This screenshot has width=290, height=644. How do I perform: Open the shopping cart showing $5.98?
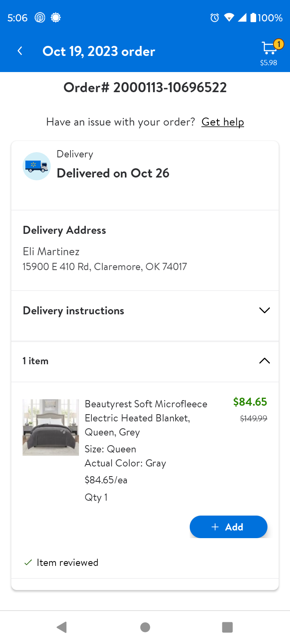tap(269, 52)
